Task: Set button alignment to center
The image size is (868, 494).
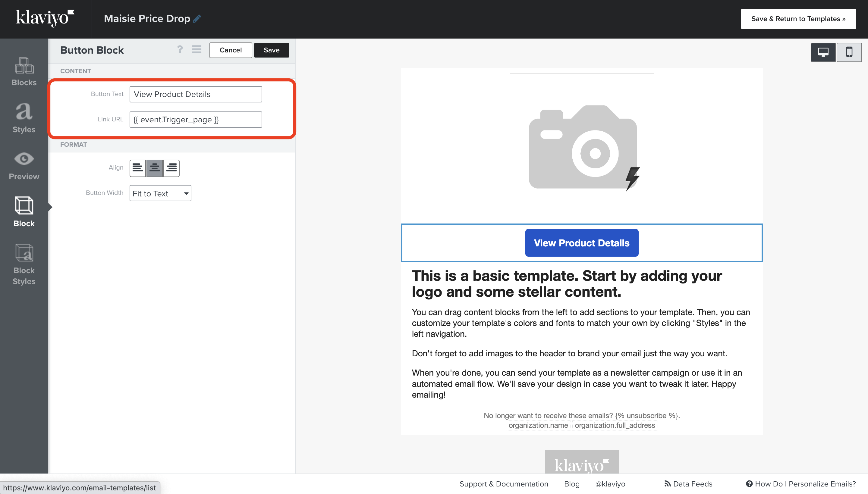Action: tap(154, 168)
